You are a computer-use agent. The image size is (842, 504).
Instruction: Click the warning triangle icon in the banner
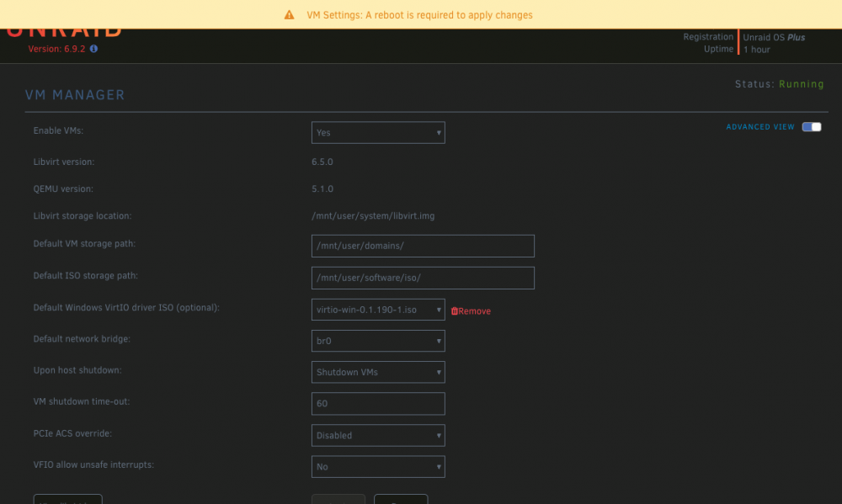click(x=289, y=15)
